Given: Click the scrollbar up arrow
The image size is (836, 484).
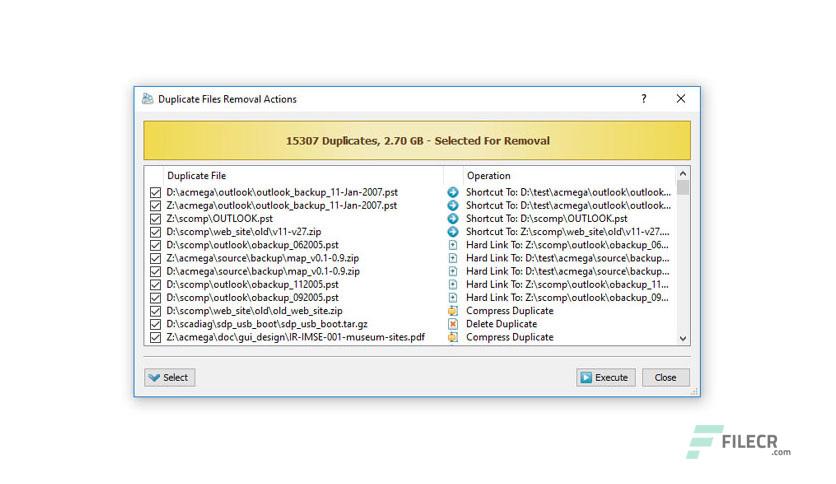Looking at the screenshot, I should (x=683, y=174).
